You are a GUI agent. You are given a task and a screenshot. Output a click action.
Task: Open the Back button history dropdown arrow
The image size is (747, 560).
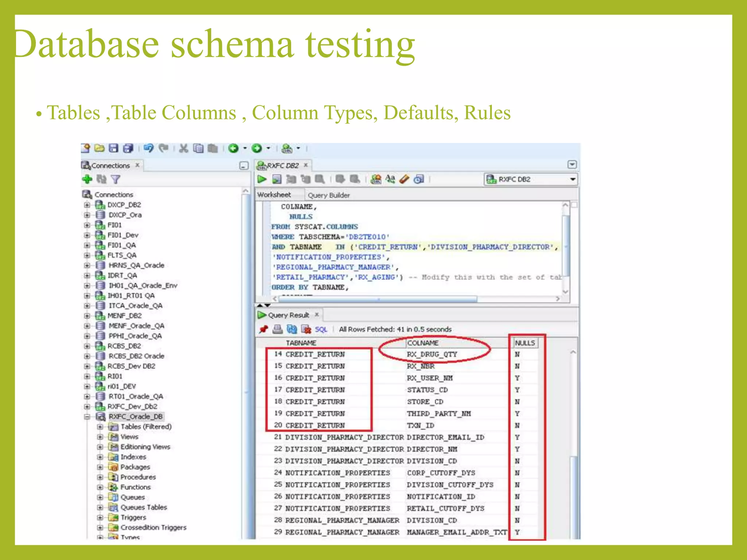click(x=245, y=148)
